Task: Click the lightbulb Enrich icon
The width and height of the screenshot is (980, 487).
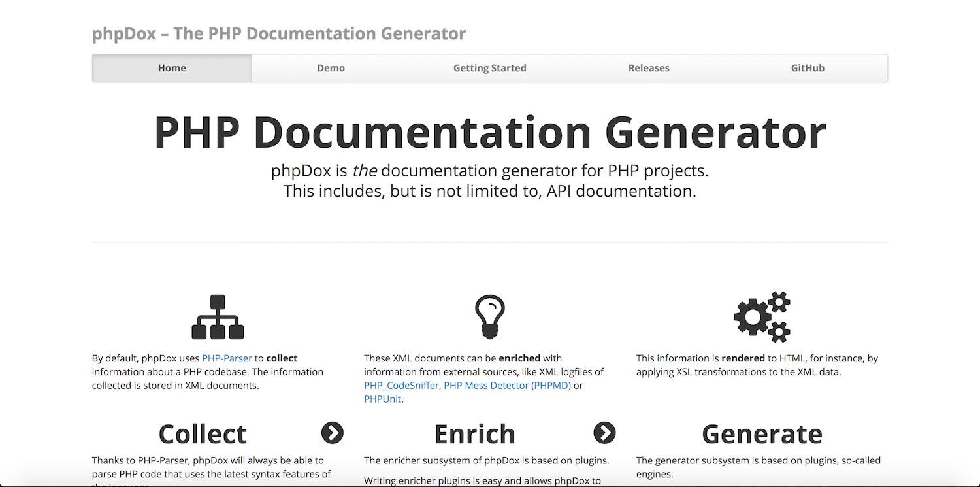Action: tap(490, 317)
